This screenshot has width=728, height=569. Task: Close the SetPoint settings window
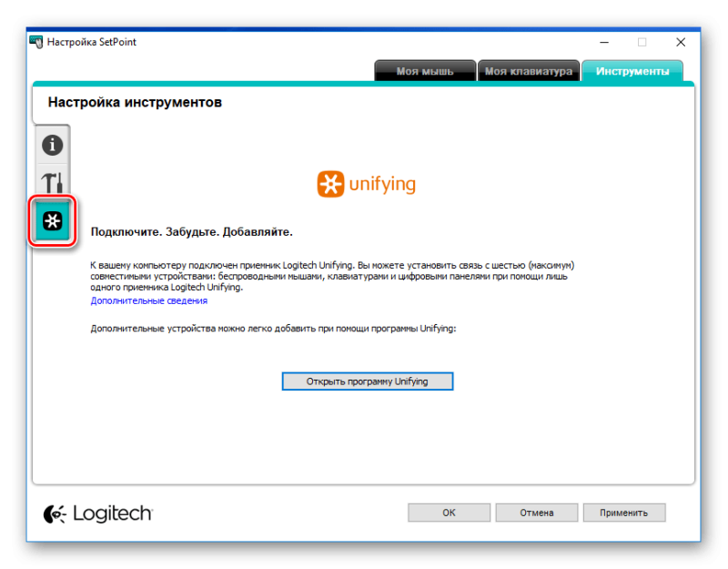(681, 42)
